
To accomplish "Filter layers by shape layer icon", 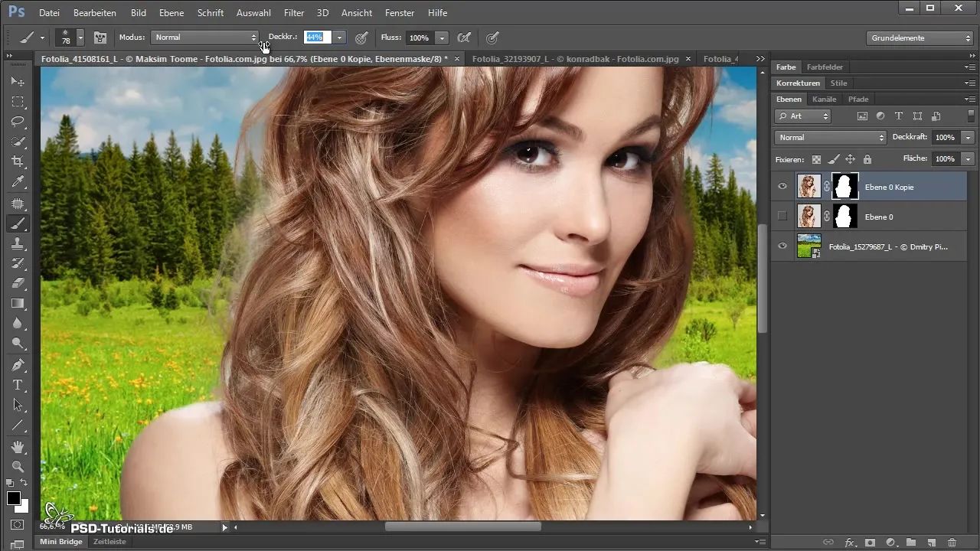I will (917, 116).
